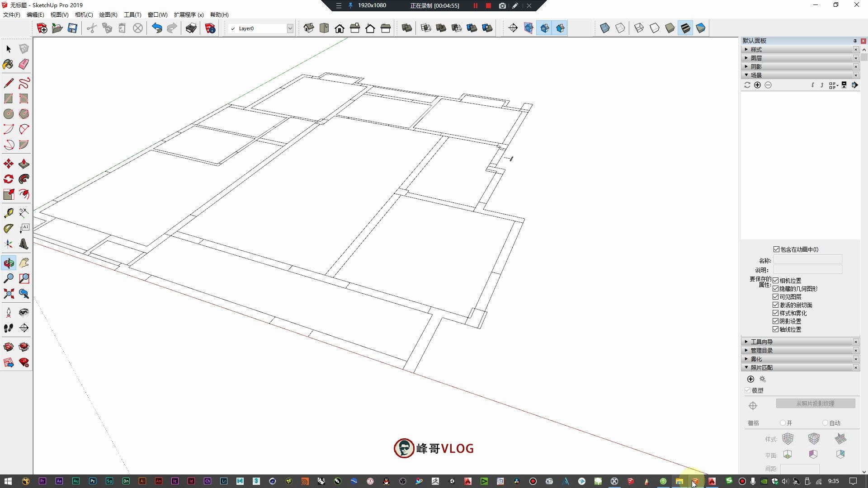The image size is (868, 488).
Task: Select the Tape Measure tool
Action: pos(8,213)
